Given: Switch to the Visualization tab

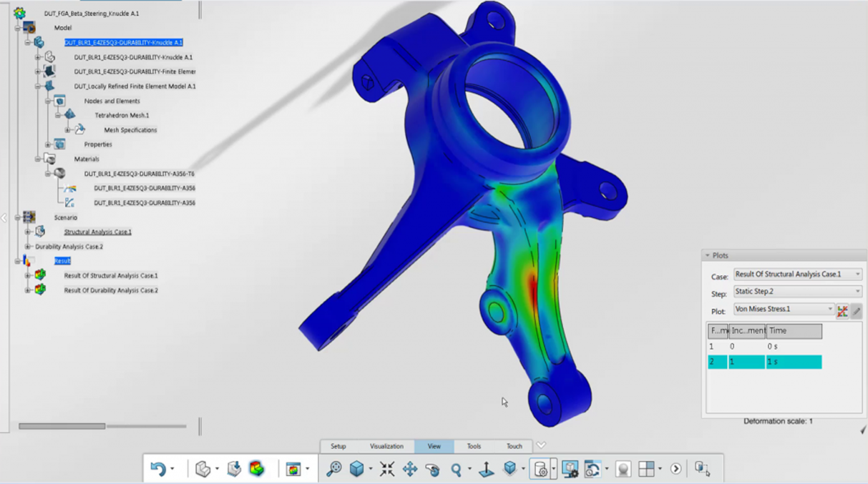Looking at the screenshot, I should click(386, 446).
